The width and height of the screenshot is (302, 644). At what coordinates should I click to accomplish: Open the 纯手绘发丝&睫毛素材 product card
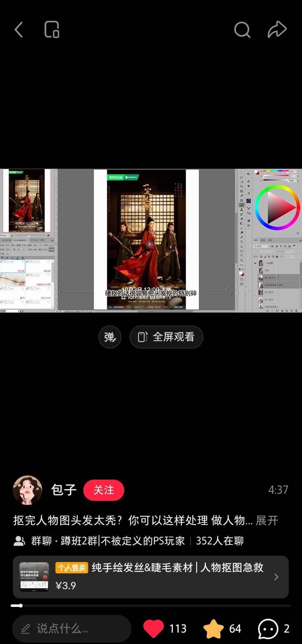151,577
